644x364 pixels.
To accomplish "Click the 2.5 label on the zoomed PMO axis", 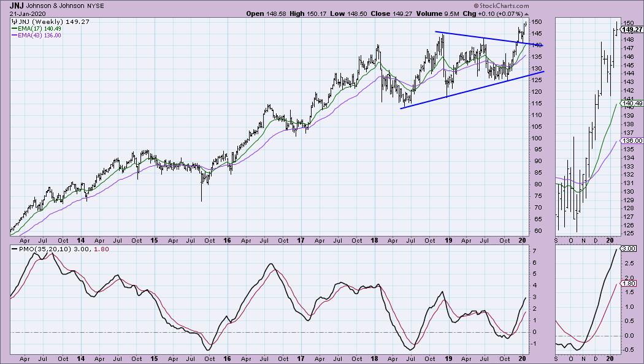I will (629, 264).
